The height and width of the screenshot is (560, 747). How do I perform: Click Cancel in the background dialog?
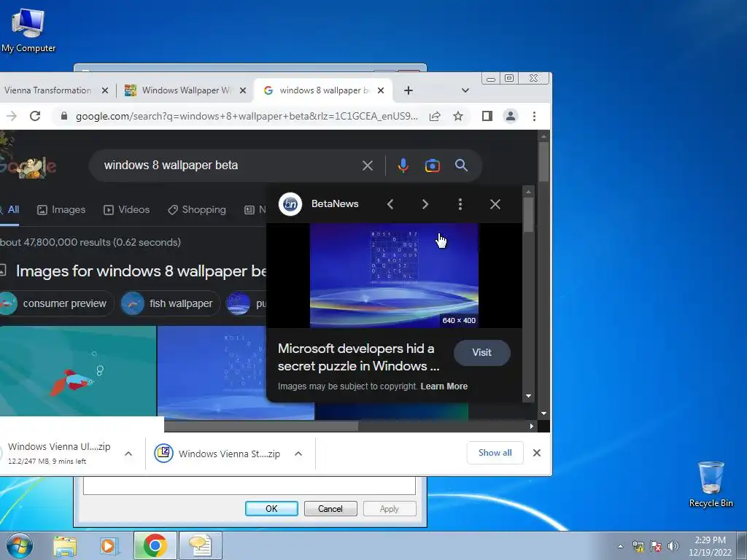pyautogui.click(x=330, y=508)
